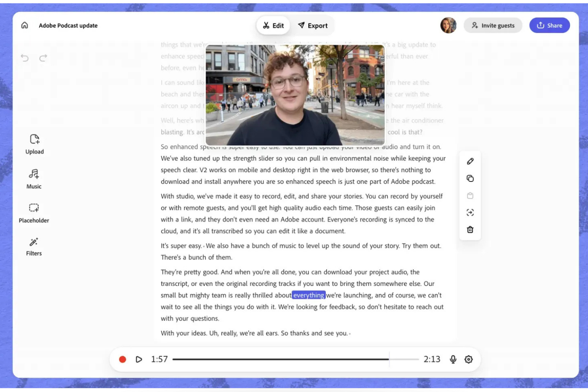The height and width of the screenshot is (392, 588).
Task: Click the paste clipboard icon
Action: point(470,195)
